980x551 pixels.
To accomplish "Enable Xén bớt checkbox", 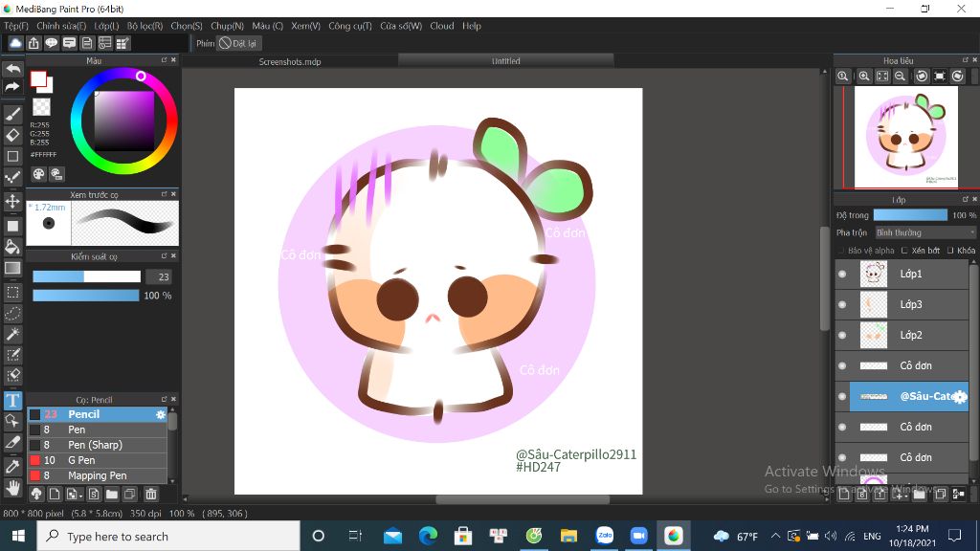I will (x=904, y=251).
